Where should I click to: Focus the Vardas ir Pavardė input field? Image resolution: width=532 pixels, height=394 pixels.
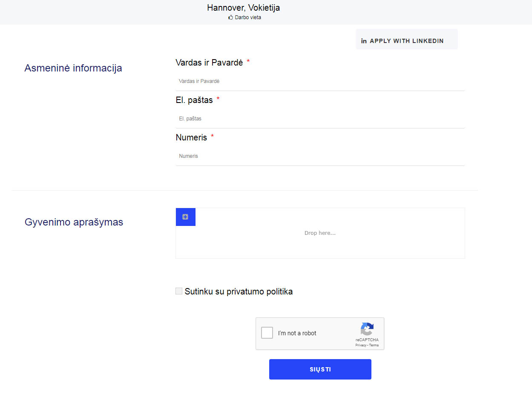320,81
